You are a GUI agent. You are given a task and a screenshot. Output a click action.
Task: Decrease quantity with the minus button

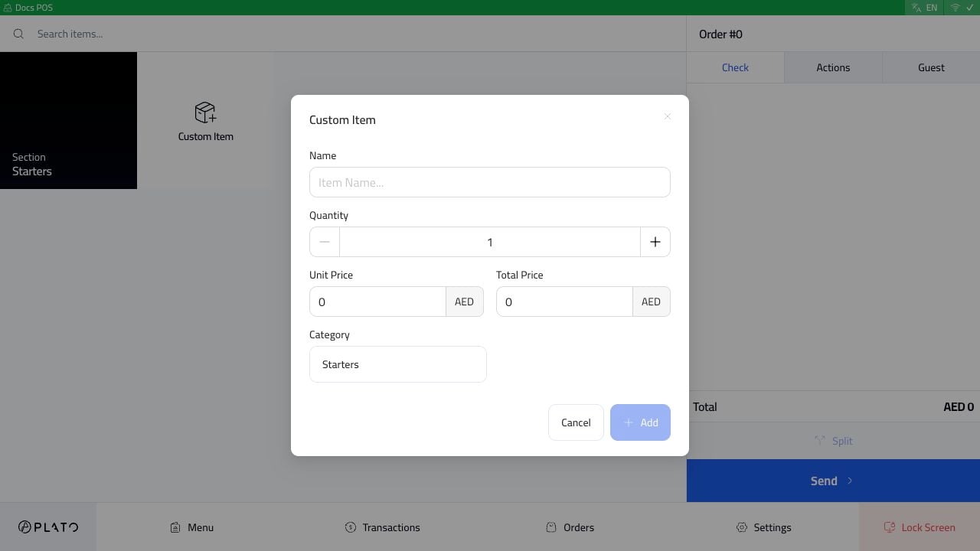pos(325,242)
